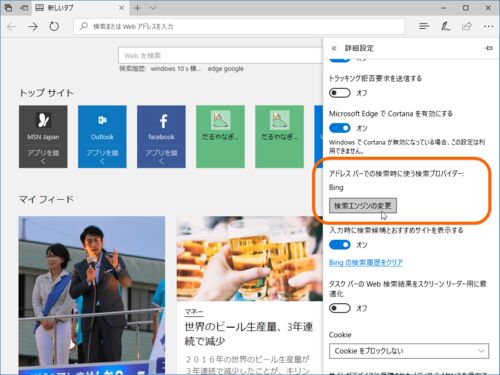Click the change search engine button
This screenshot has width=500, height=375.
tap(363, 206)
